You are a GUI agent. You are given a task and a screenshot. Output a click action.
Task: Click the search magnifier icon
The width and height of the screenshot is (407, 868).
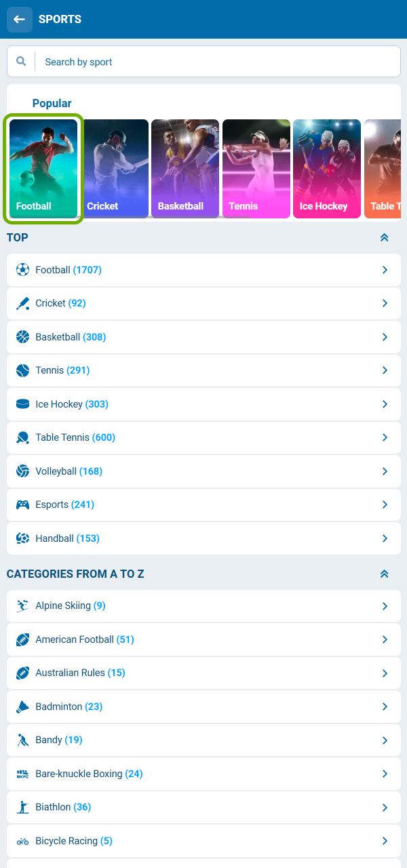click(x=22, y=62)
